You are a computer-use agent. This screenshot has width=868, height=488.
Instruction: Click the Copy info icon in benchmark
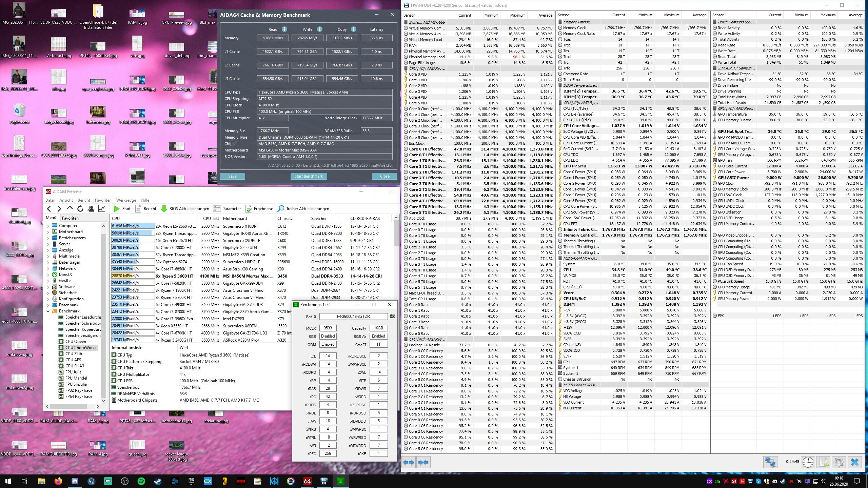(x=353, y=29)
